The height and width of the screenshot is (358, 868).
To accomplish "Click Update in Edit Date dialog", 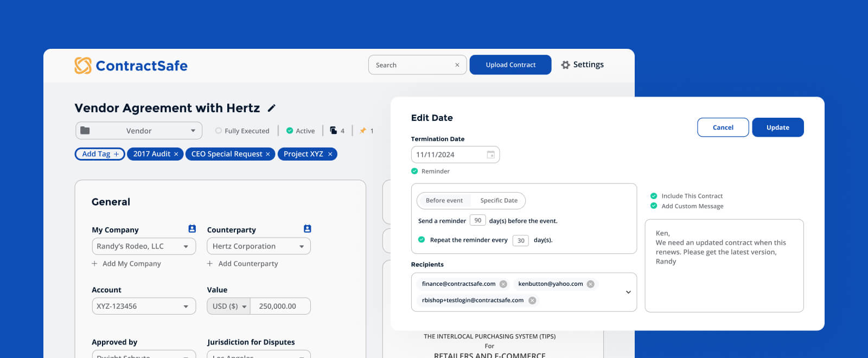I will coord(778,127).
